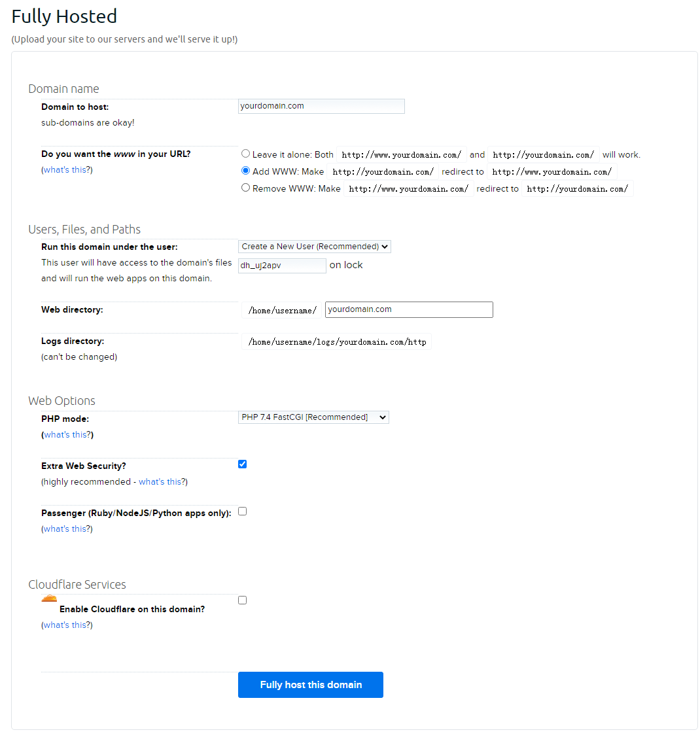
Task: Open the 'Create a New User' dropdown
Action: pos(314,247)
